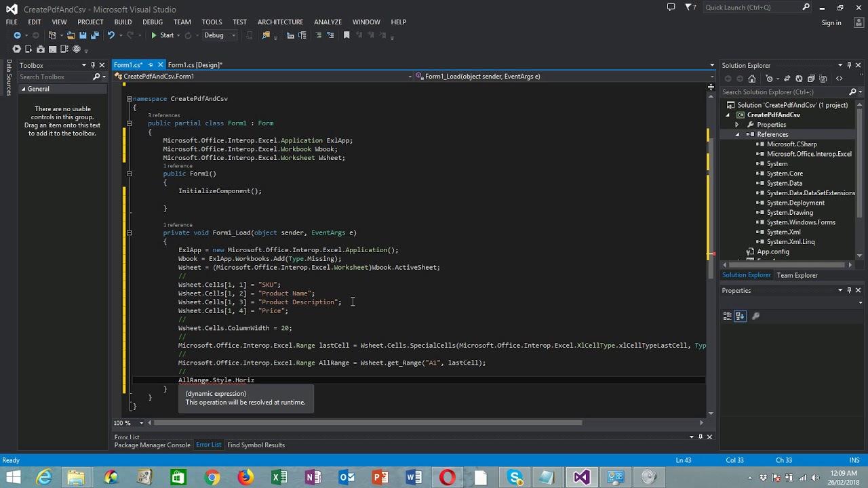
Task: Open Excel from the Windows taskbar
Action: pyautogui.click(x=279, y=478)
